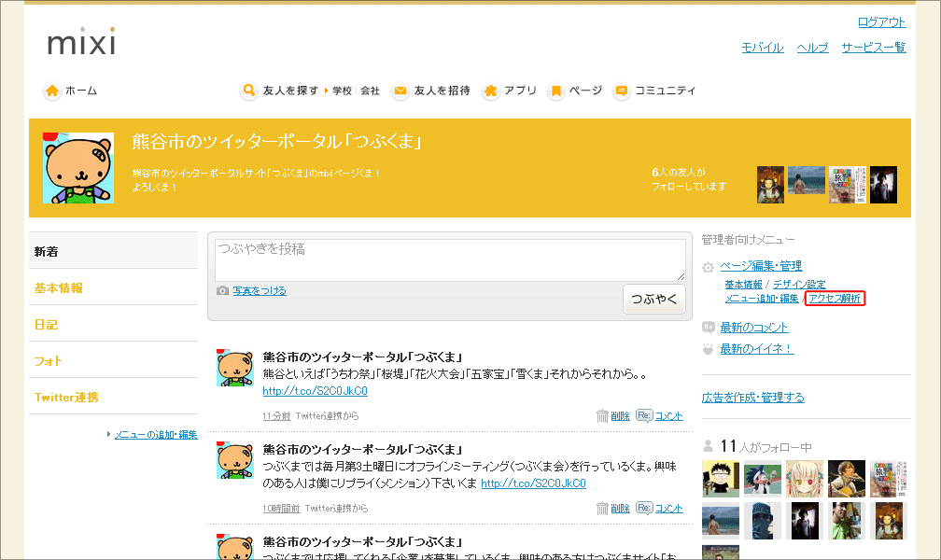941x560 pixels.
Task: Click the bookmark ページ icon
Action: tap(555, 91)
